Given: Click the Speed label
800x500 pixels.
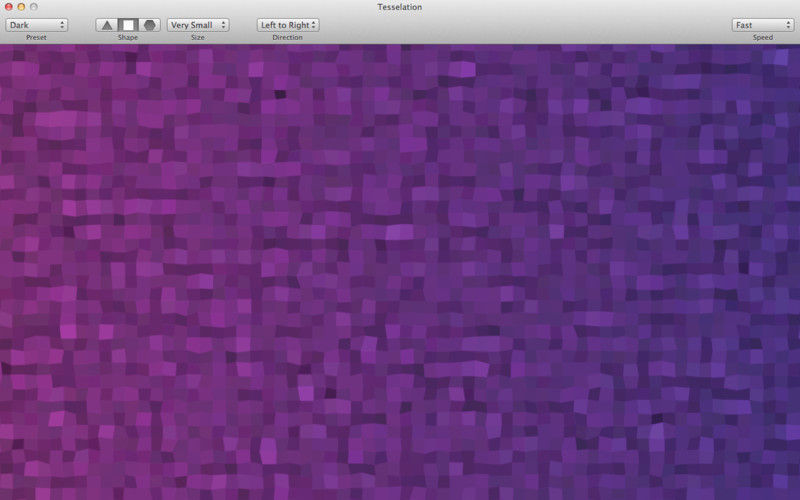Looking at the screenshot, I should [x=763, y=38].
